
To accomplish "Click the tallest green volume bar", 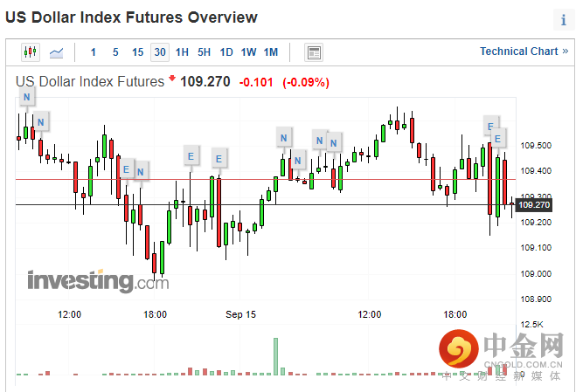I will click(x=275, y=356).
